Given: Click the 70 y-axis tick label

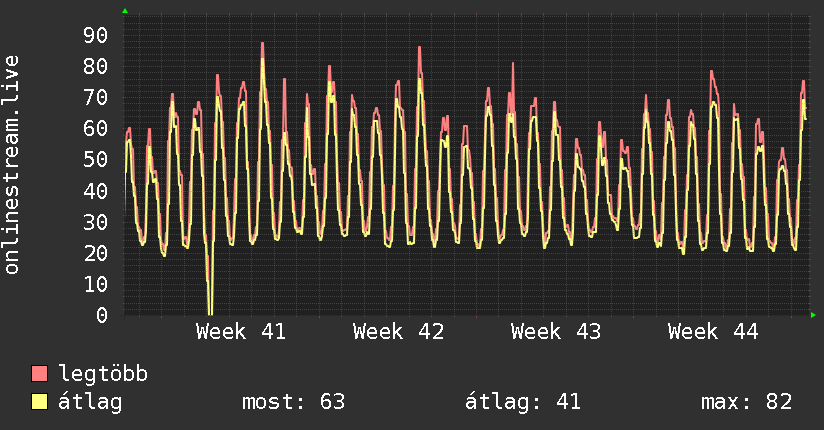Looking at the screenshot, I should [x=96, y=97].
